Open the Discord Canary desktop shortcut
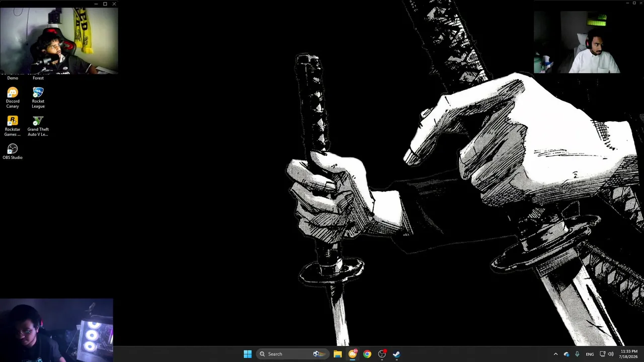 (13, 98)
